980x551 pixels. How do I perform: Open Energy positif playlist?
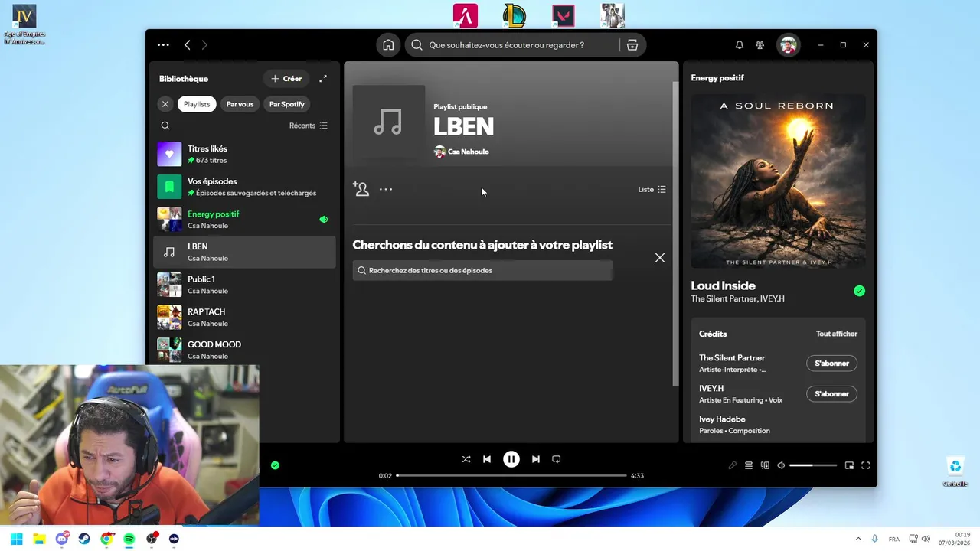245,220
